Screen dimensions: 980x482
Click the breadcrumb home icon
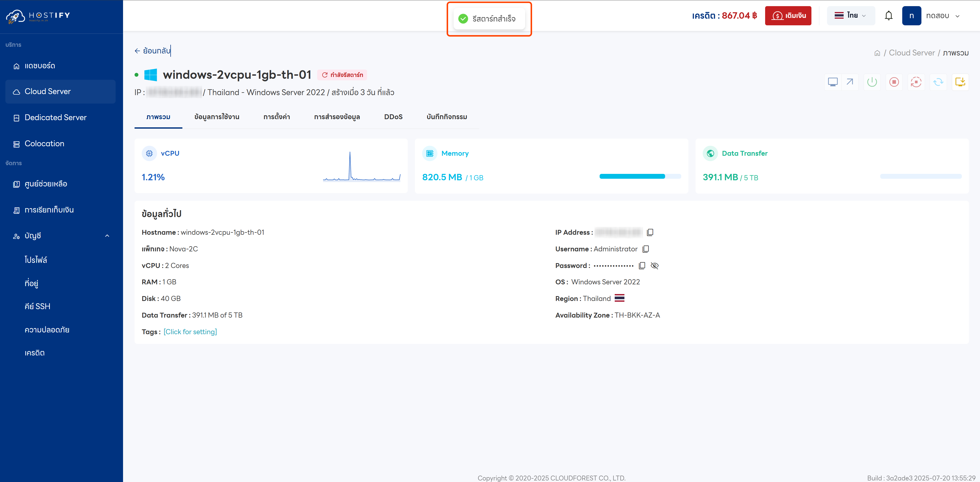[x=877, y=53]
